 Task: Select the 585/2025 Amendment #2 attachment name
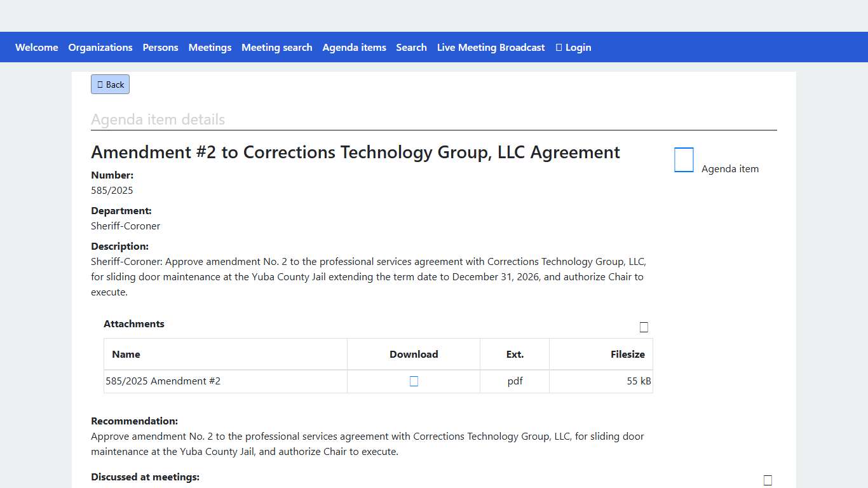[163, 381]
